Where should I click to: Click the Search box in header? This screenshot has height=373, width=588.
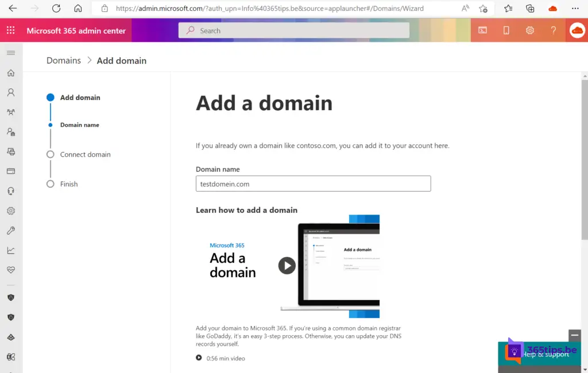(294, 30)
